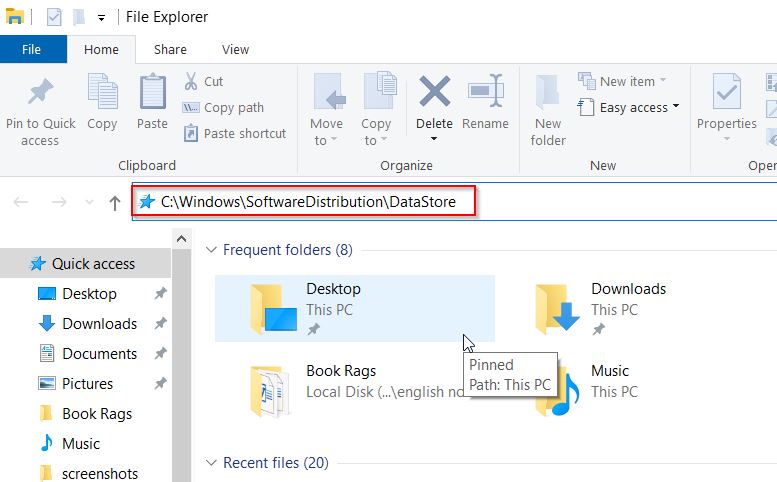Click the Pin to Quick access icon
777x482 pixels.
pyautogui.click(x=40, y=92)
